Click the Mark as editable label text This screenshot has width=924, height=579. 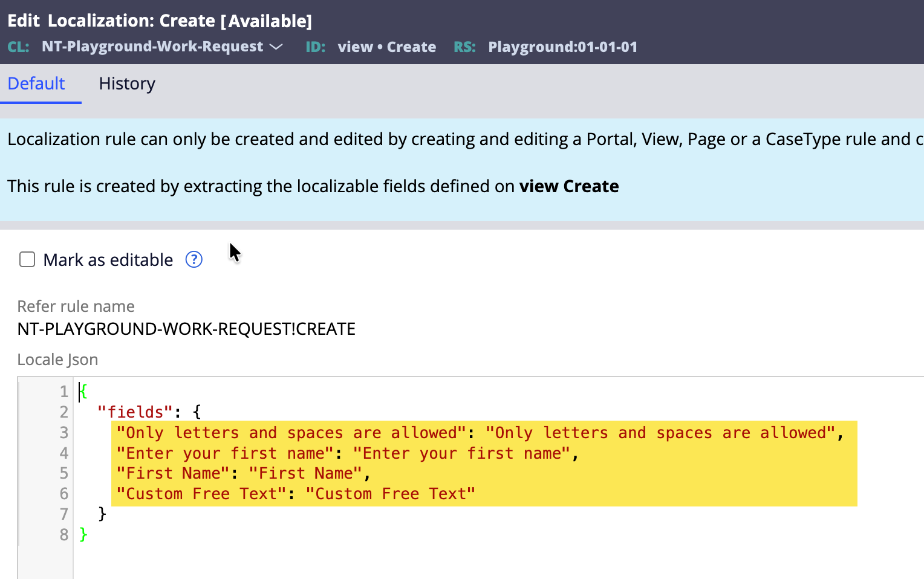(108, 260)
